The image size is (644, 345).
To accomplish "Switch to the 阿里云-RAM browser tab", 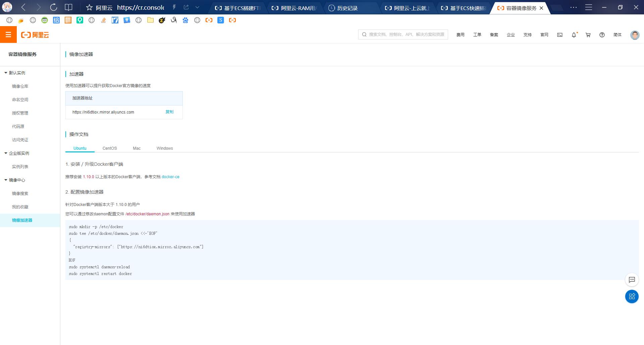I will click(295, 8).
